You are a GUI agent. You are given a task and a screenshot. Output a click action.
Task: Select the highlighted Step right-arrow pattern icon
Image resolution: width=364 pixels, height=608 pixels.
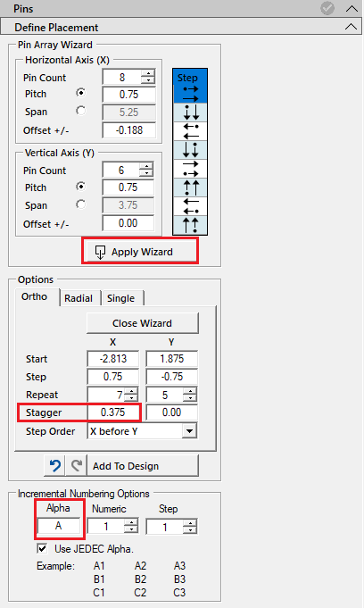(x=190, y=86)
